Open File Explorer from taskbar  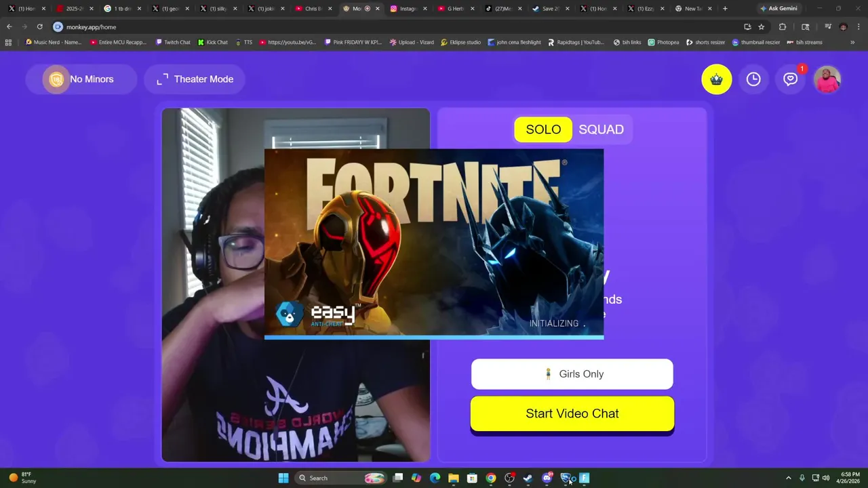click(453, 478)
